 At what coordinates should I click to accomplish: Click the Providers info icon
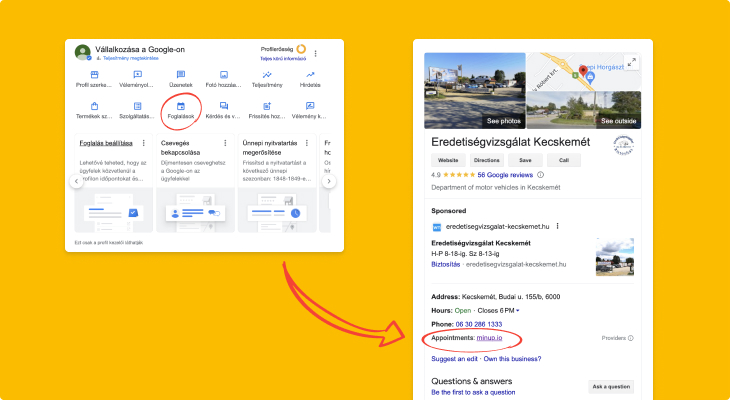(631, 338)
